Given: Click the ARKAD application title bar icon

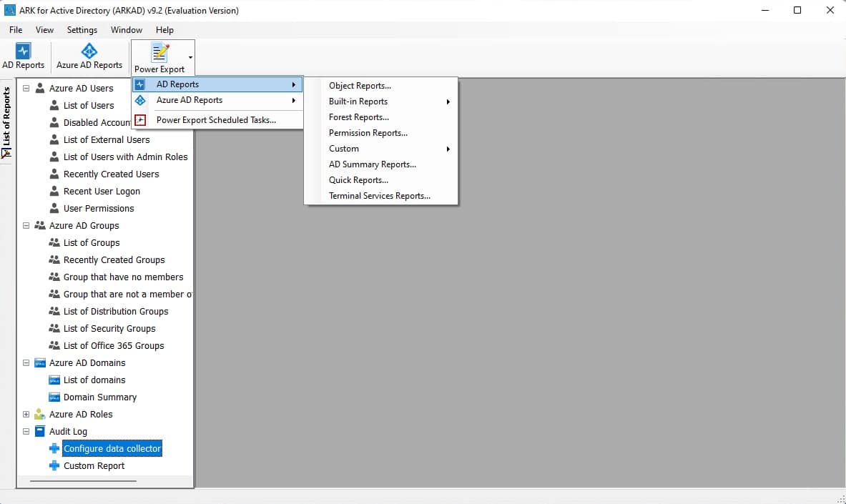Looking at the screenshot, I should tap(10, 10).
